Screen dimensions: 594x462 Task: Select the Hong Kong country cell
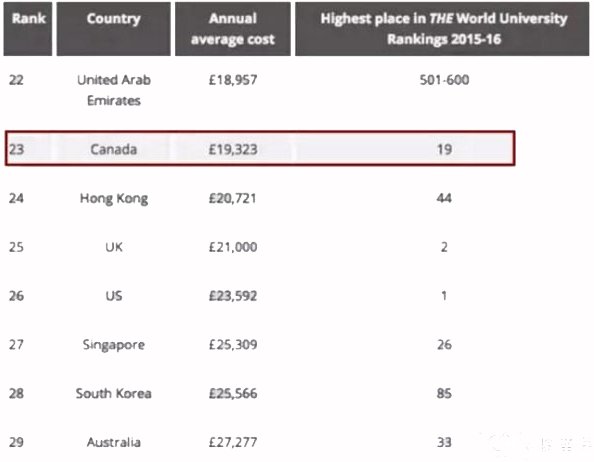point(114,198)
